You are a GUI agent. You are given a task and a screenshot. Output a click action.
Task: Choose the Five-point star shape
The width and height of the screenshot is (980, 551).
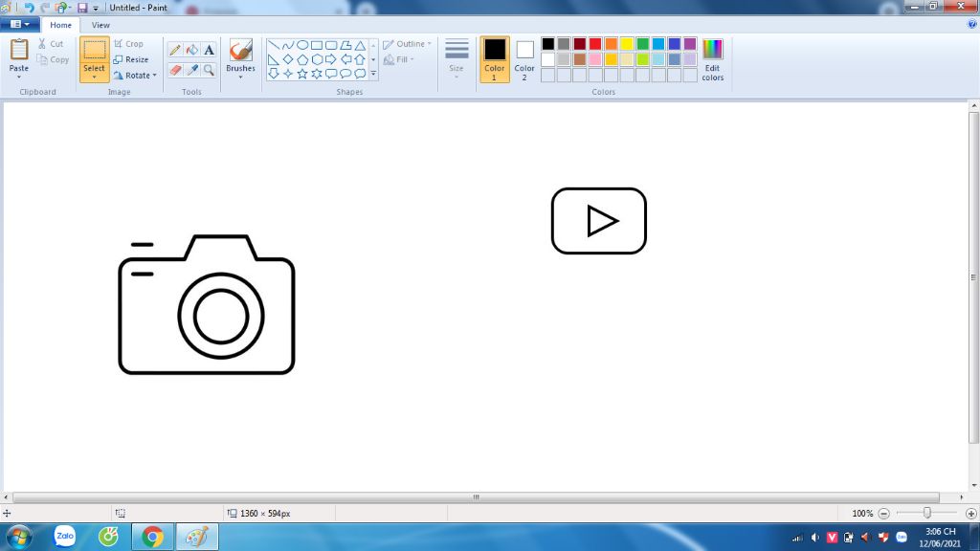[x=302, y=74]
